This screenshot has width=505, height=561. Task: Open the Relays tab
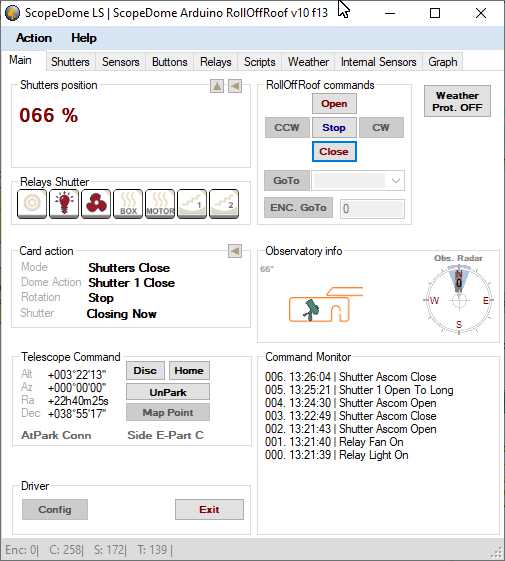pos(216,62)
